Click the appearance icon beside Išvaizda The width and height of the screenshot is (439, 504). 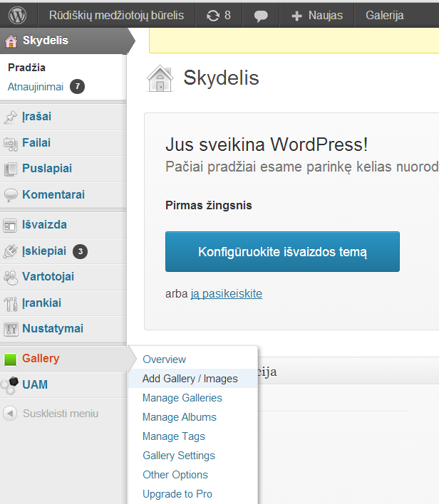click(10, 226)
